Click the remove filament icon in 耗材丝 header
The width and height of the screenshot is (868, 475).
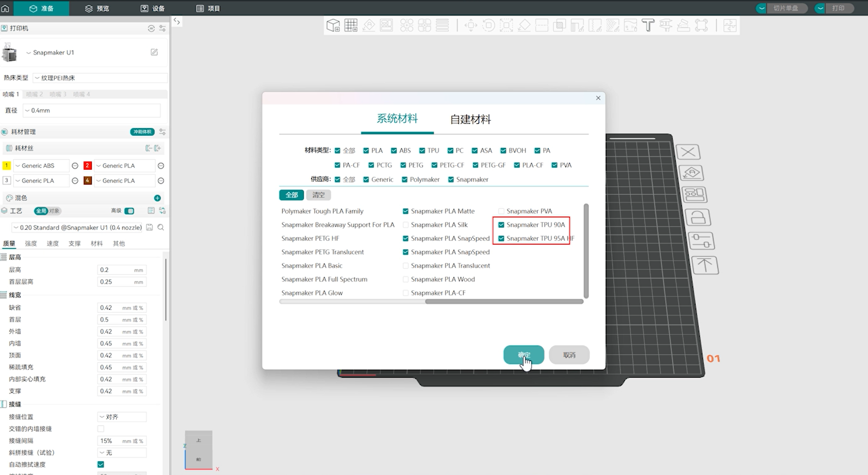click(x=148, y=148)
